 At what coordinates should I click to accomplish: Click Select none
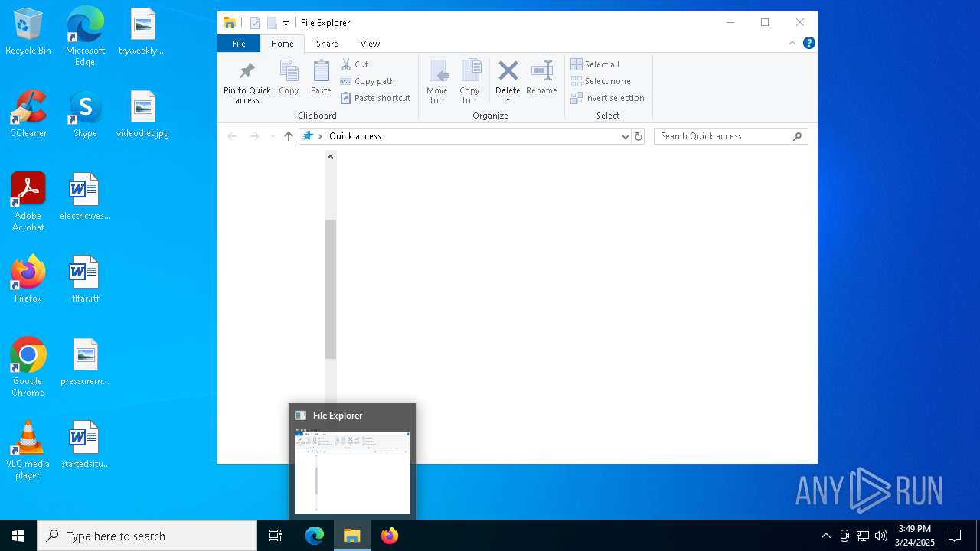pyautogui.click(x=600, y=81)
